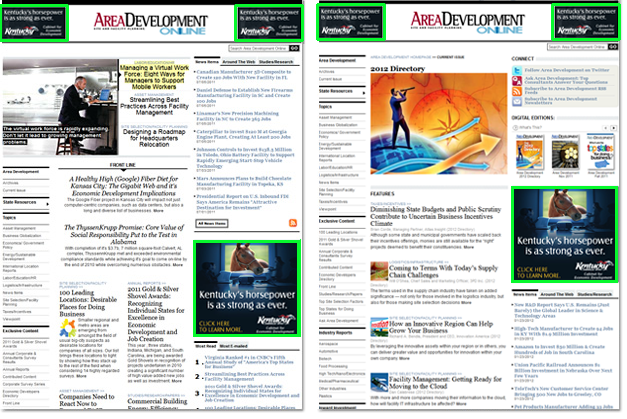
Task: Open Canadian Manufacturer 3D-Composite news link
Action: coord(244,74)
